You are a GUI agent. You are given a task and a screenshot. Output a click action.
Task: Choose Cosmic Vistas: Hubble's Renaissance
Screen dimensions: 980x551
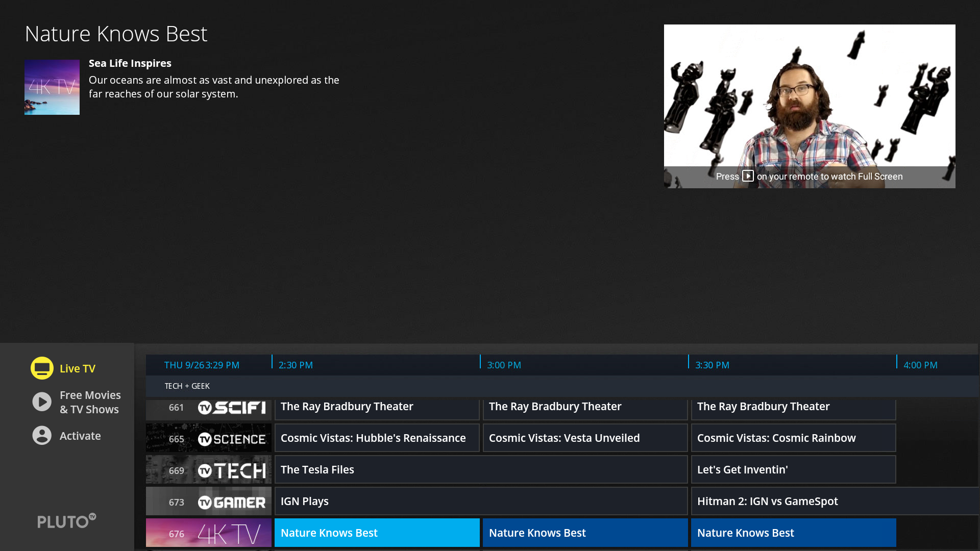(377, 438)
